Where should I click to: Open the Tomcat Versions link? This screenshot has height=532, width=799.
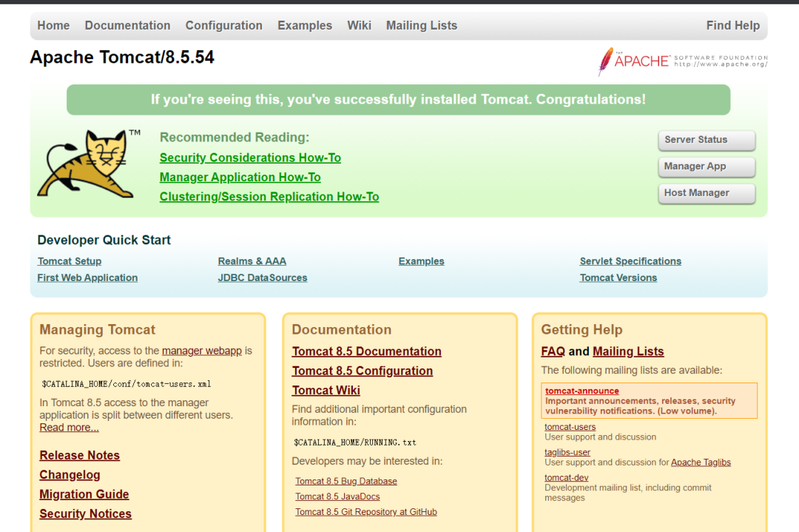pos(618,277)
